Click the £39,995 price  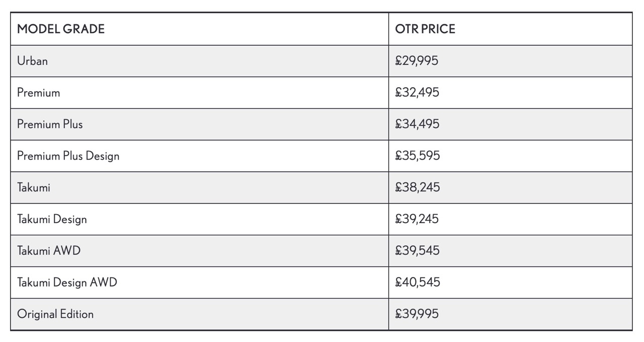click(x=417, y=314)
